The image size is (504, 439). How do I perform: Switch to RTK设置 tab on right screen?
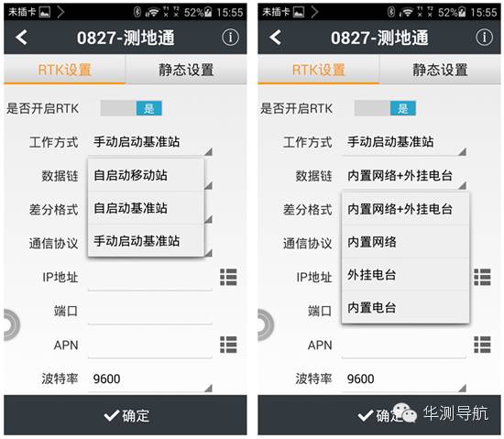point(319,70)
